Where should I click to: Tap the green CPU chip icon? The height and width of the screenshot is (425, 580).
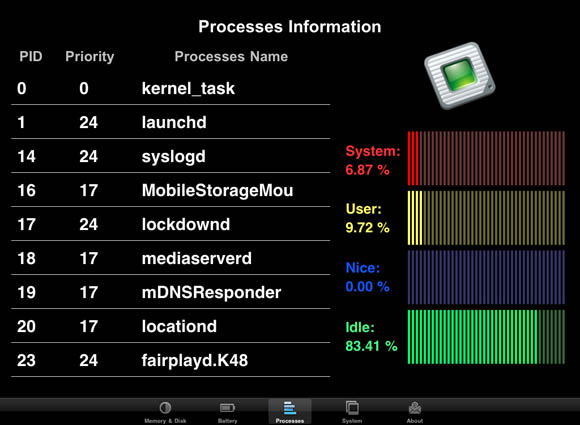point(459,75)
